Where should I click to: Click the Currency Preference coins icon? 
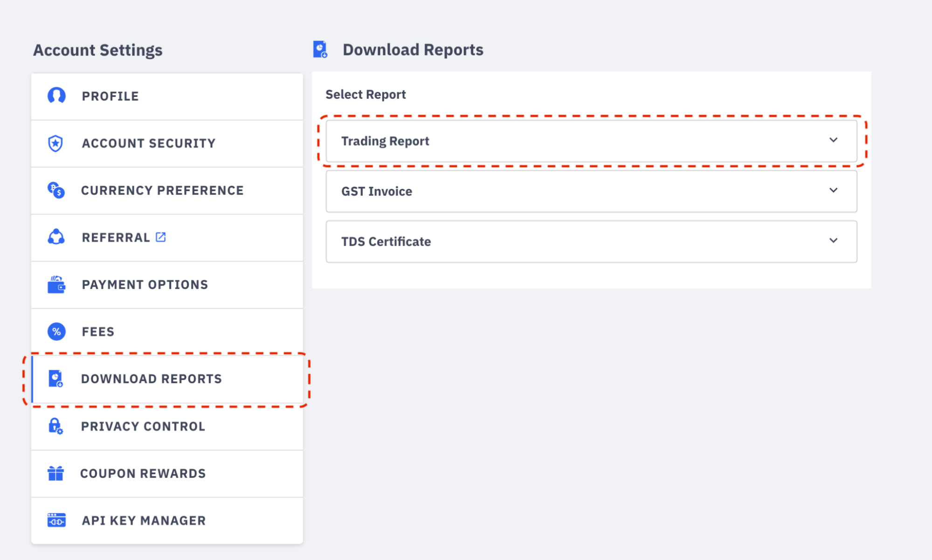tap(56, 190)
